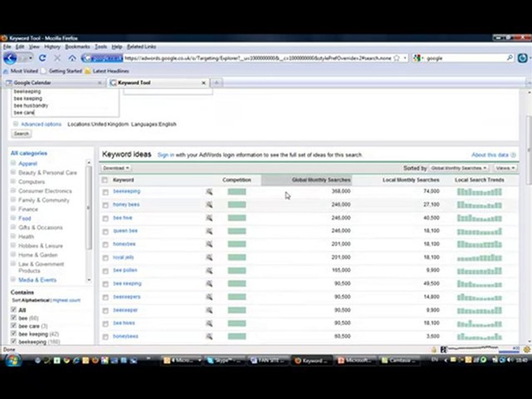The image size is (532, 399).
Task: Switch to Camtasia taskbar button
Action: click(399, 360)
